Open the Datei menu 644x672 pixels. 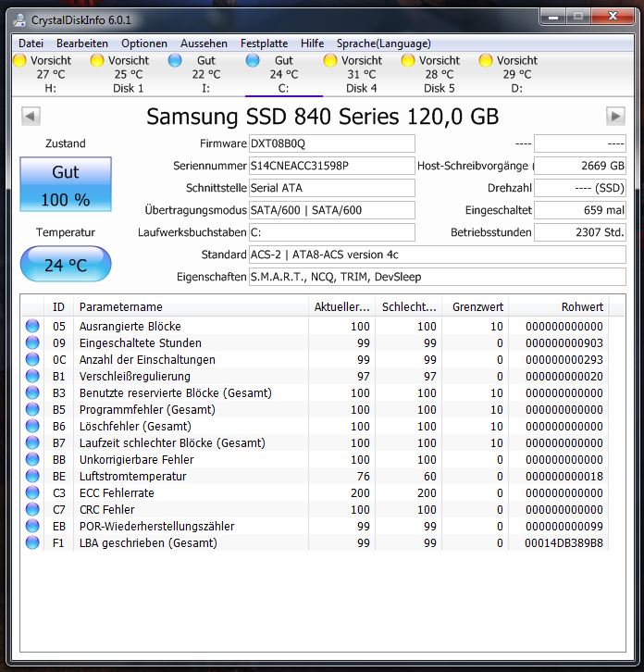[x=31, y=44]
